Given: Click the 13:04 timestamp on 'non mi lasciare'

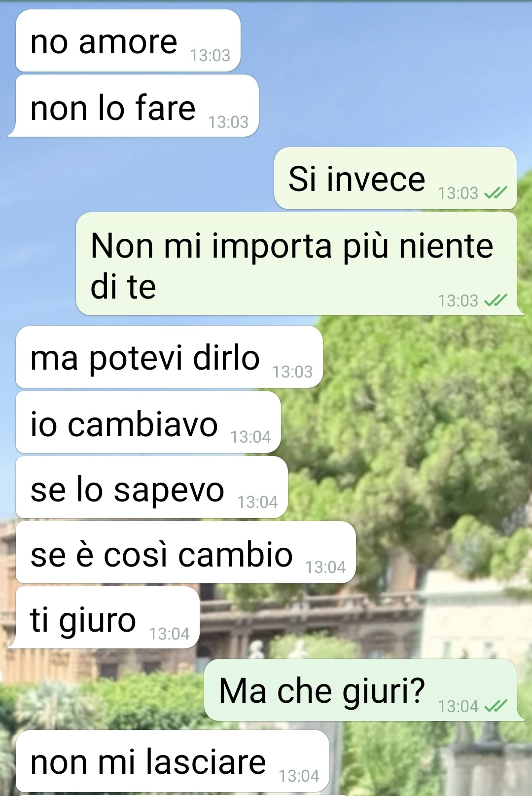Looking at the screenshot, I should (299, 776).
